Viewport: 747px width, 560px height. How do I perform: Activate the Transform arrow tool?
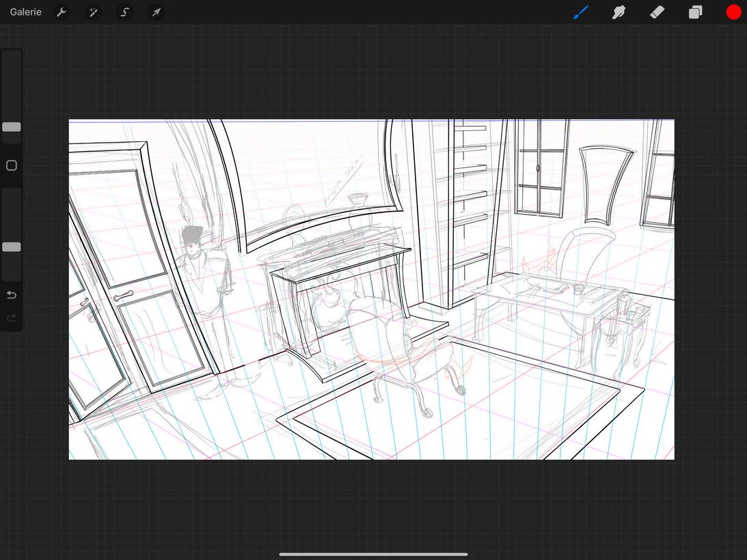tap(157, 12)
